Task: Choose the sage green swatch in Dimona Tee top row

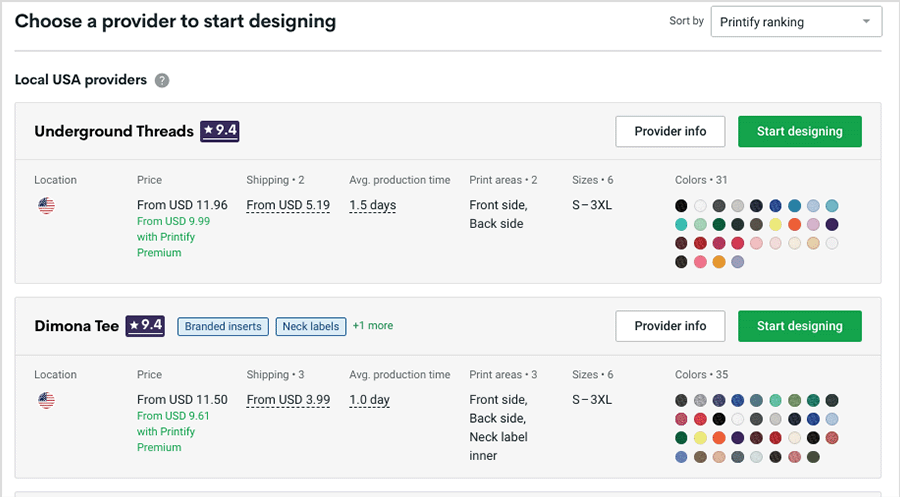Action: 794,401
